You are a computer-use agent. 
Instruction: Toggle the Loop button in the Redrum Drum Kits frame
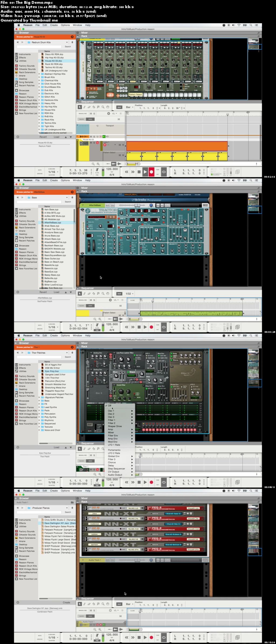[x=164, y=172]
